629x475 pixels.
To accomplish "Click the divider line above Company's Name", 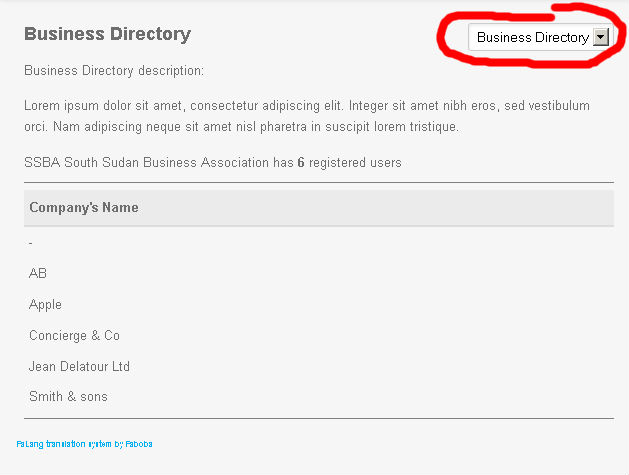I will point(319,183).
